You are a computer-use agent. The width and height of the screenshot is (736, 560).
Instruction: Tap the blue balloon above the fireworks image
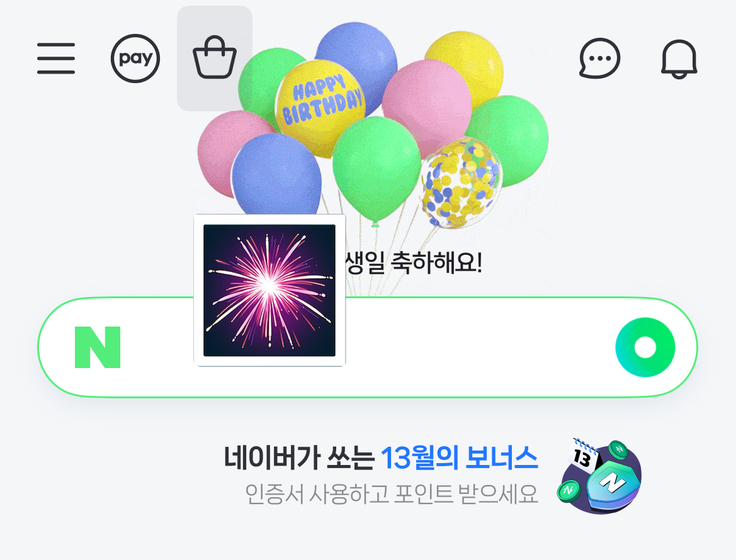tap(276, 175)
